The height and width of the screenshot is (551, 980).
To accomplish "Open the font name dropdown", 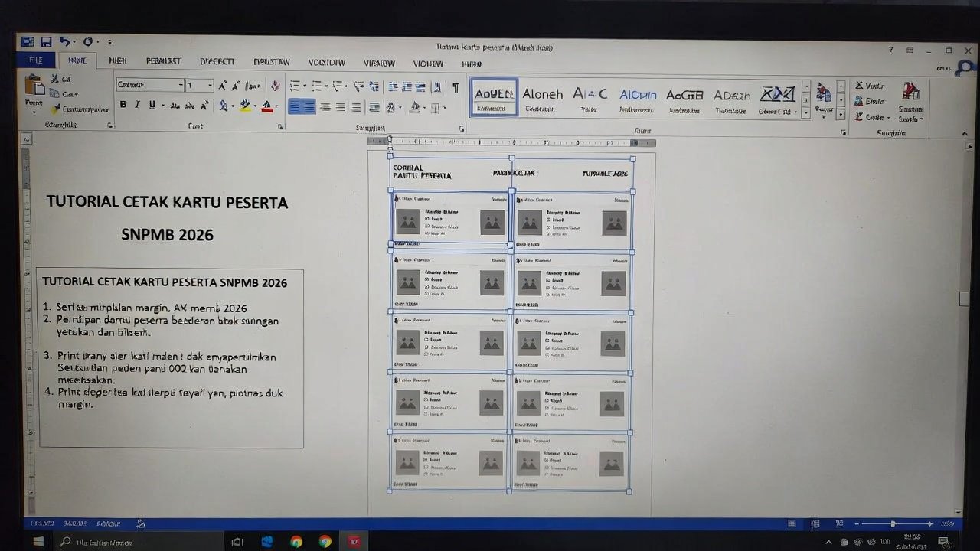I will pyautogui.click(x=181, y=86).
